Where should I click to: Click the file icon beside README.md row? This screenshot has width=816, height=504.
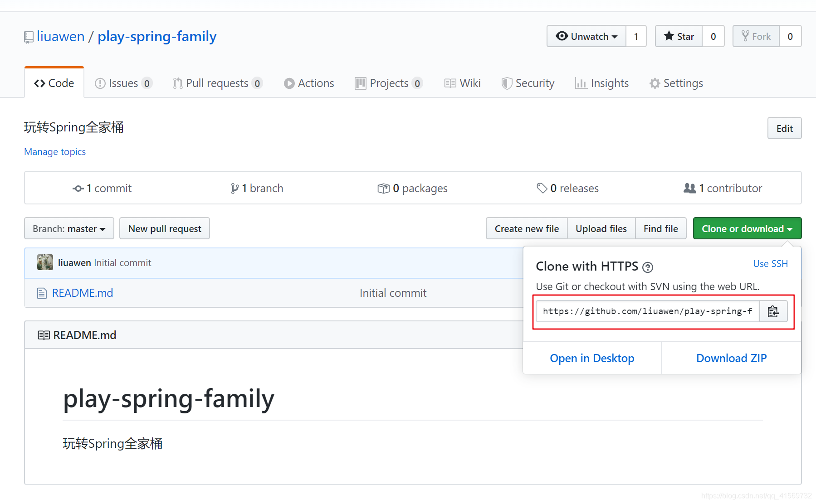click(42, 293)
